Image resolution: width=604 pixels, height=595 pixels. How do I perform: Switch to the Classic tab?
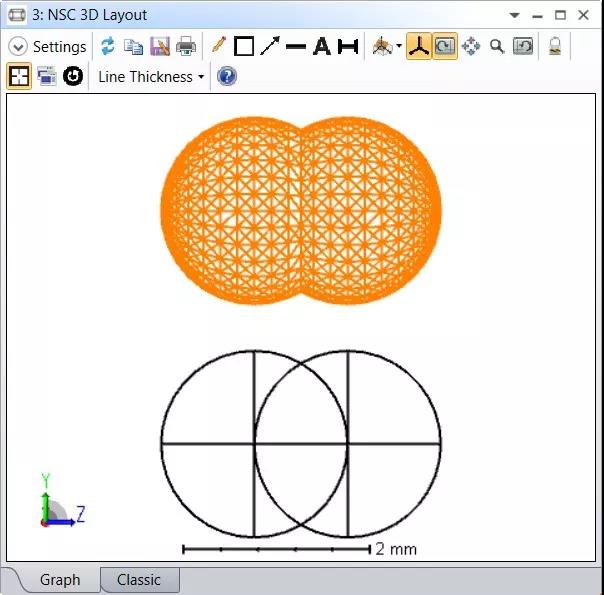pyautogui.click(x=138, y=580)
